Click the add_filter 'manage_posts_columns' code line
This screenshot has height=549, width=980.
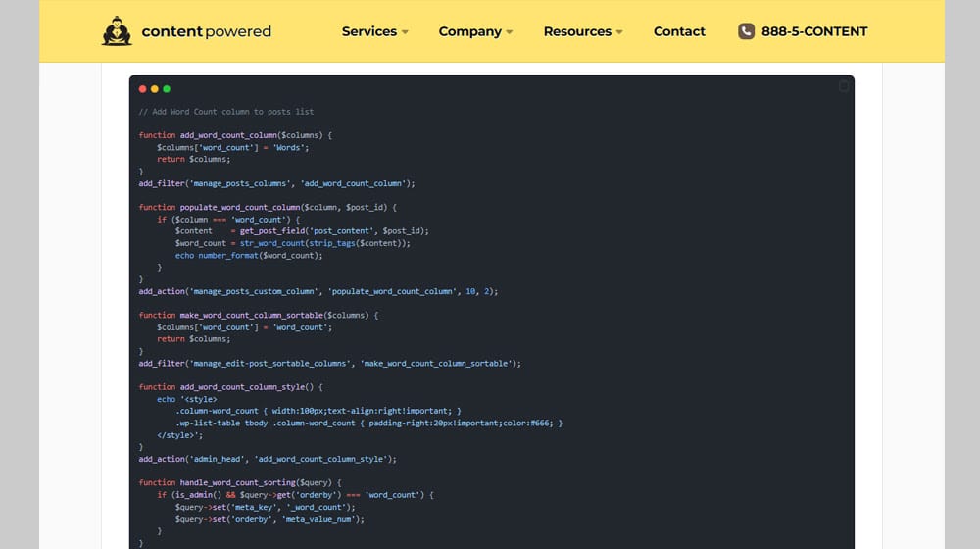pos(276,183)
